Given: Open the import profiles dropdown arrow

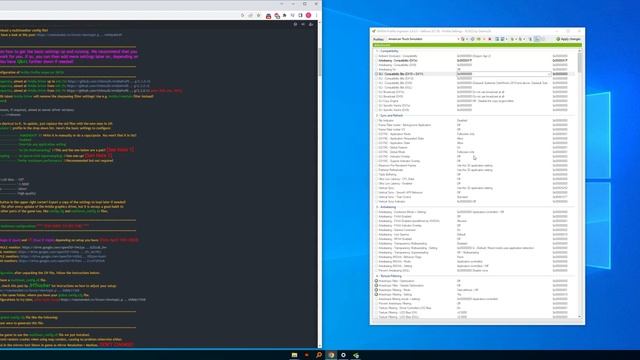Looking at the screenshot, I should click(524, 39).
